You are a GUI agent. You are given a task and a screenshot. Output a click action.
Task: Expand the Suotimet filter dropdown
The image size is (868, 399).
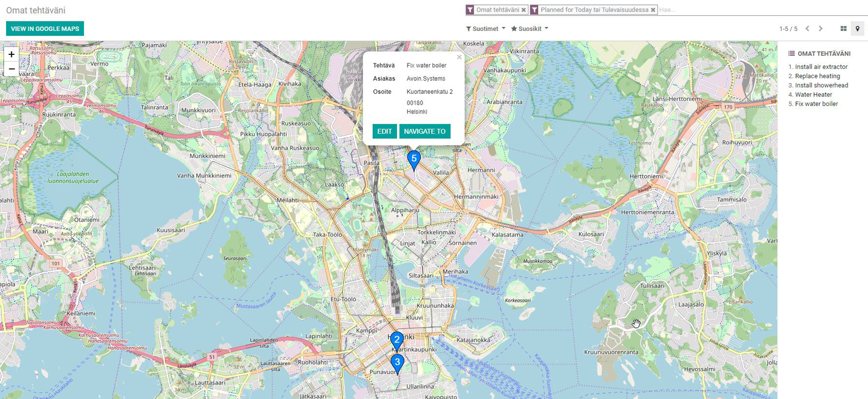(x=486, y=29)
